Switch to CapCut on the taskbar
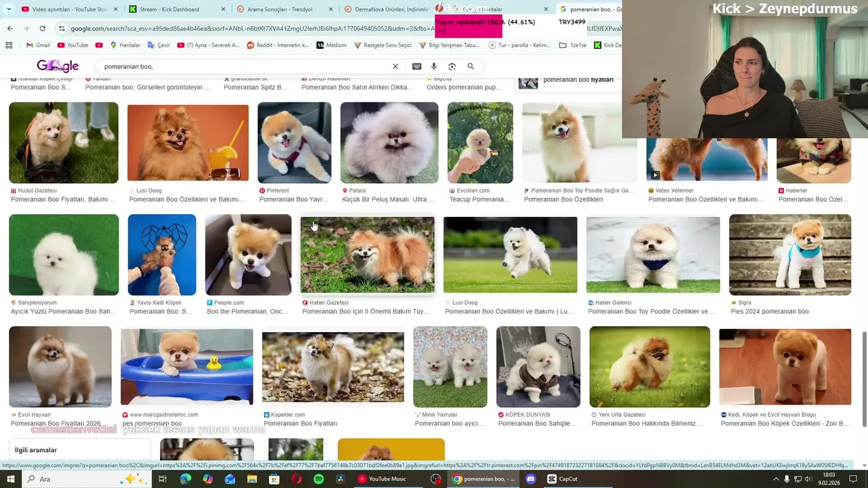868x488 pixels. (564, 479)
